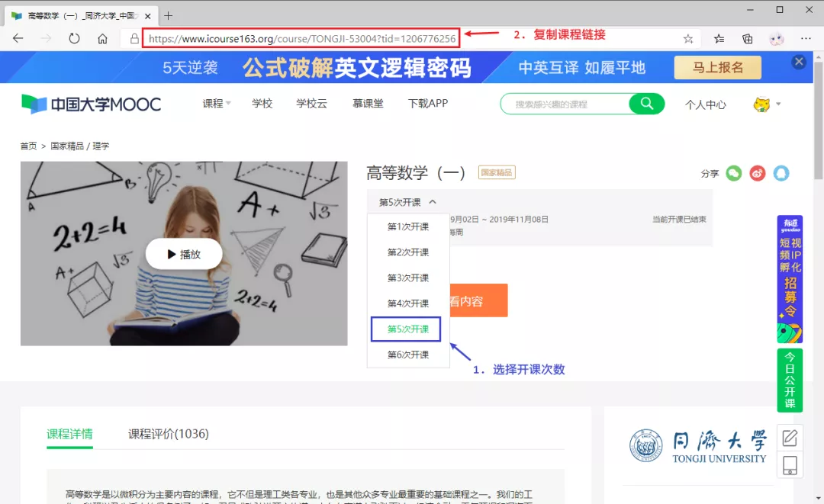
Task: Click the green search magnifier icon
Action: click(645, 103)
